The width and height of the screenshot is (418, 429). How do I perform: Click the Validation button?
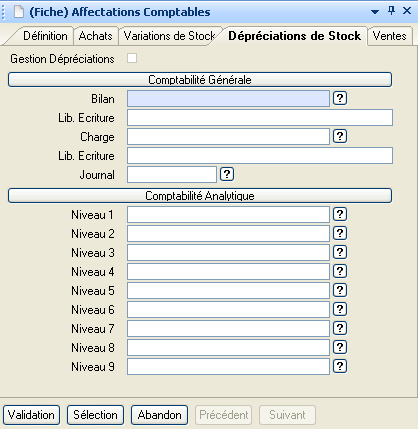pyautogui.click(x=31, y=415)
